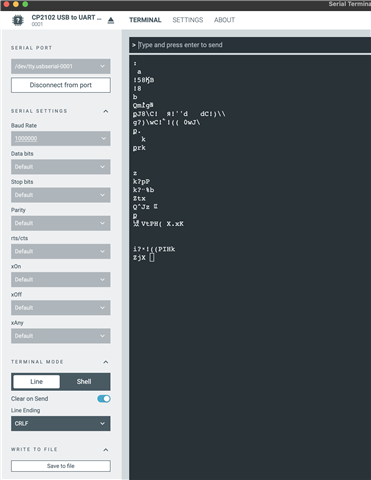
Task: Click Save to file button
Action: coord(61,466)
